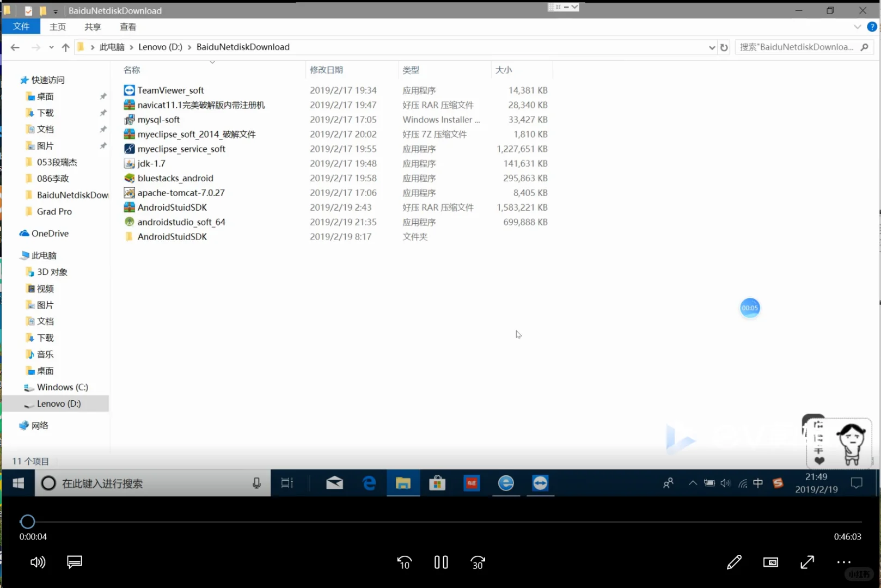The image size is (881, 588).
Task: Open Explorer help question mark
Action: [872, 27]
